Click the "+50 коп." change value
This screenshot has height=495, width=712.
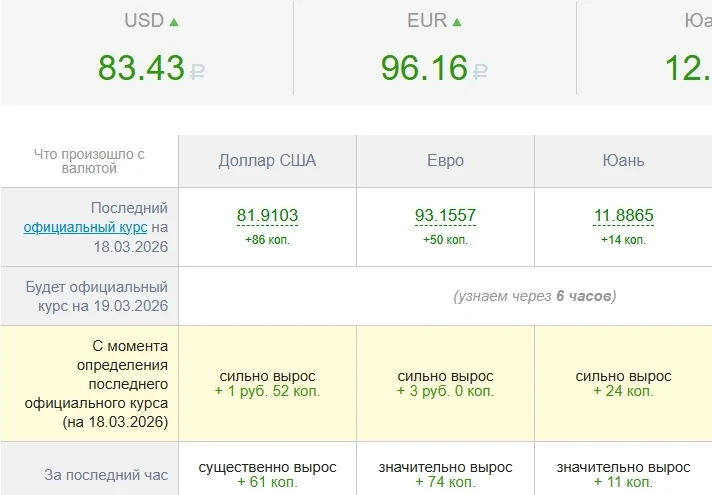[445, 240]
